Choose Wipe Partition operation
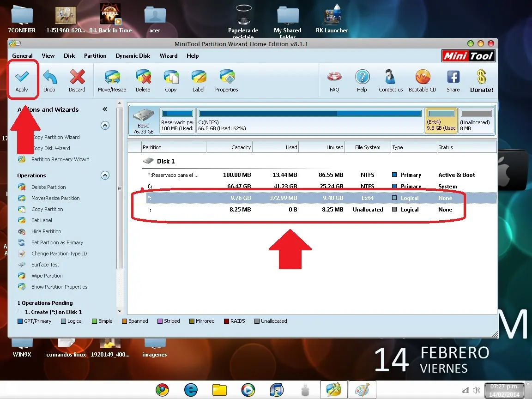Viewport: 532px width, 399px height. tap(47, 276)
